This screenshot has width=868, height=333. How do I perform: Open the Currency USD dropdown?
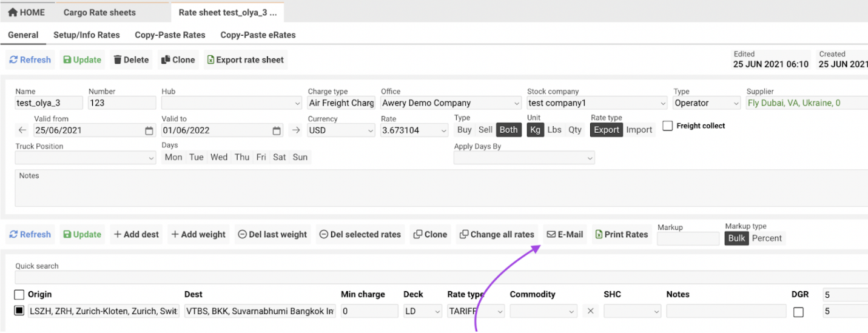click(x=341, y=130)
